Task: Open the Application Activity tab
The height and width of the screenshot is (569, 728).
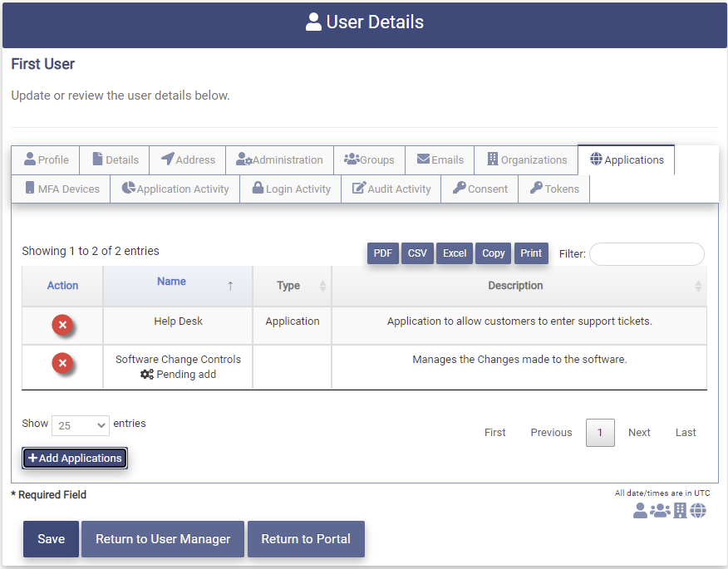Action: (175, 189)
